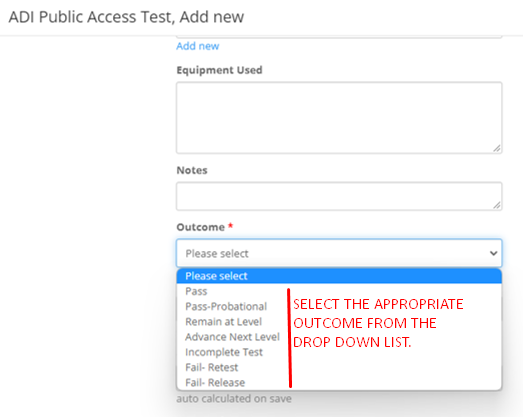Click the Notes label text

coord(192,170)
